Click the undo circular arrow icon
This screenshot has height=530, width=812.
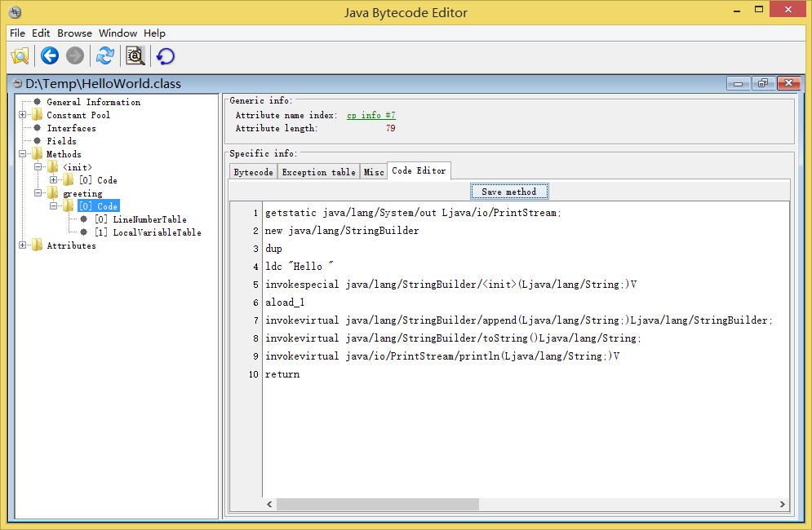coord(164,55)
